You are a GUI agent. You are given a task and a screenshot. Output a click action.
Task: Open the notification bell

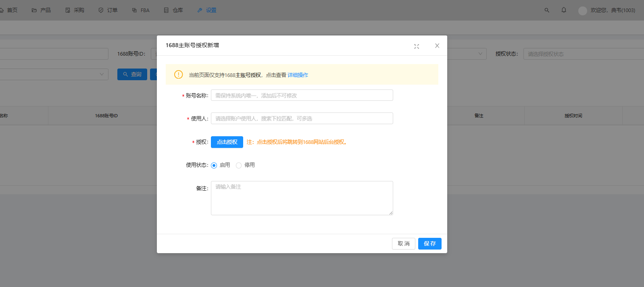point(564,10)
